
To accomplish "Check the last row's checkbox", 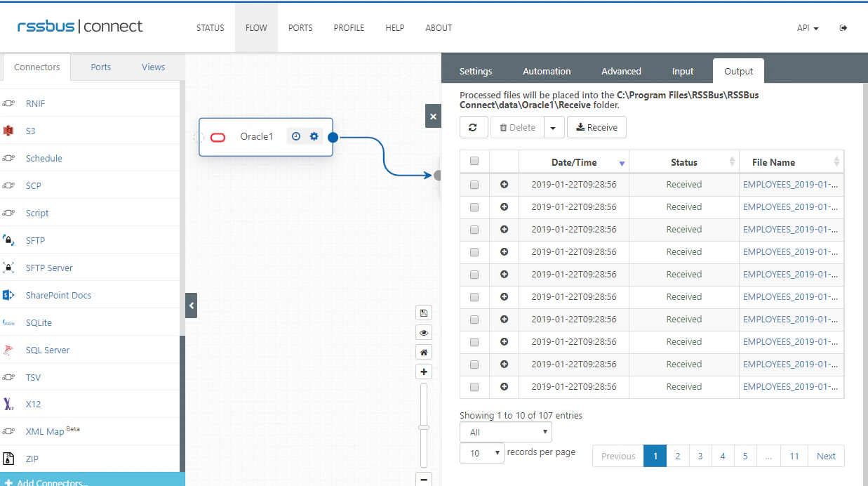I will (474, 387).
